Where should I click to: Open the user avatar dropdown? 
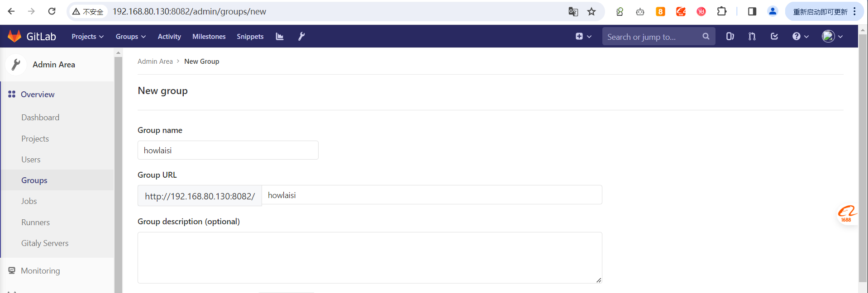pyautogui.click(x=832, y=37)
